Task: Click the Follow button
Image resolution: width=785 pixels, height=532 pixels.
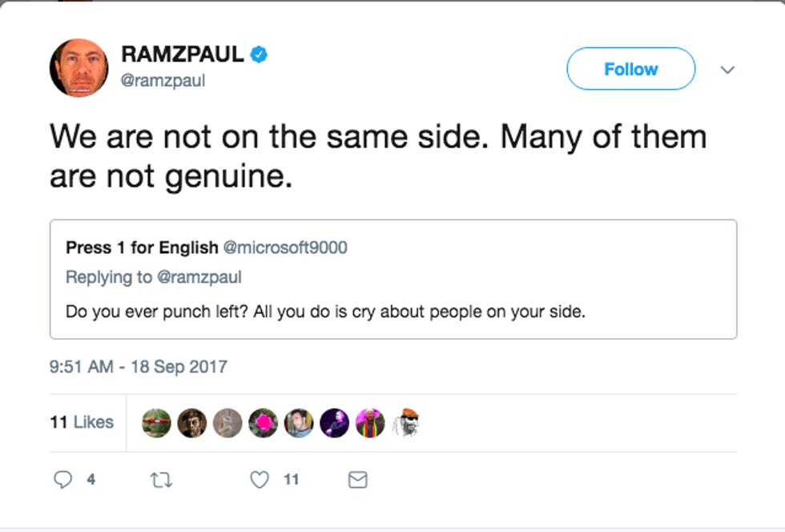Action: pyautogui.click(x=630, y=70)
